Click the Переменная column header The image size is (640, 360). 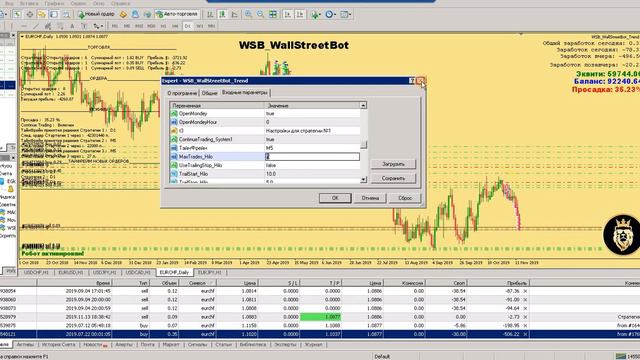[x=217, y=105]
